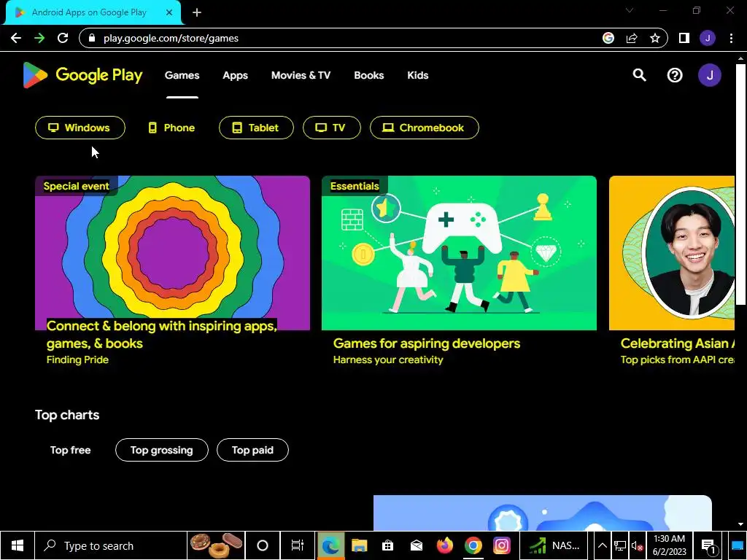The height and width of the screenshot is (560, 747).
Task: View site information lock icon
Action: tap(92, 38)
